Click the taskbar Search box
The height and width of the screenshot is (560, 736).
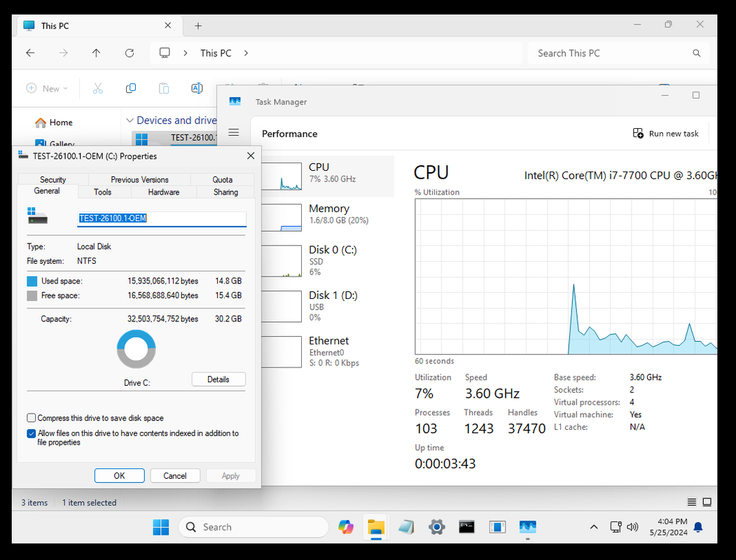pyautogui.click(x=254, y=527)
